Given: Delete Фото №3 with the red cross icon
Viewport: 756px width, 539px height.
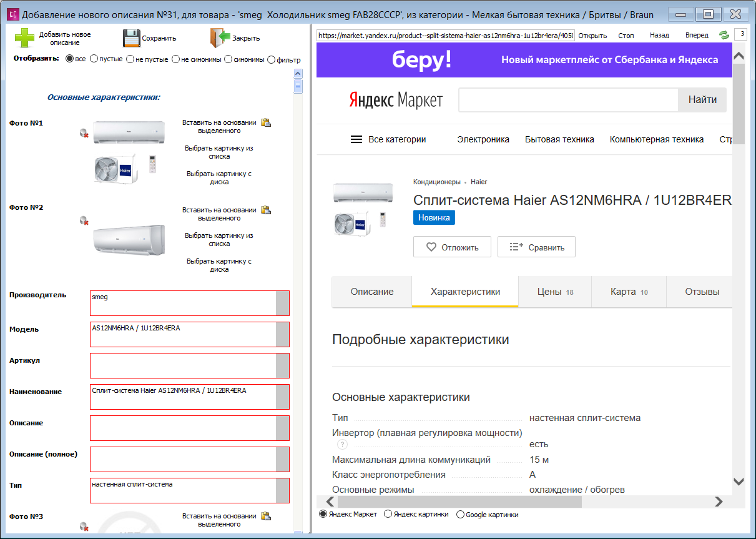Looking at the screenshot, I should point(84,527).
